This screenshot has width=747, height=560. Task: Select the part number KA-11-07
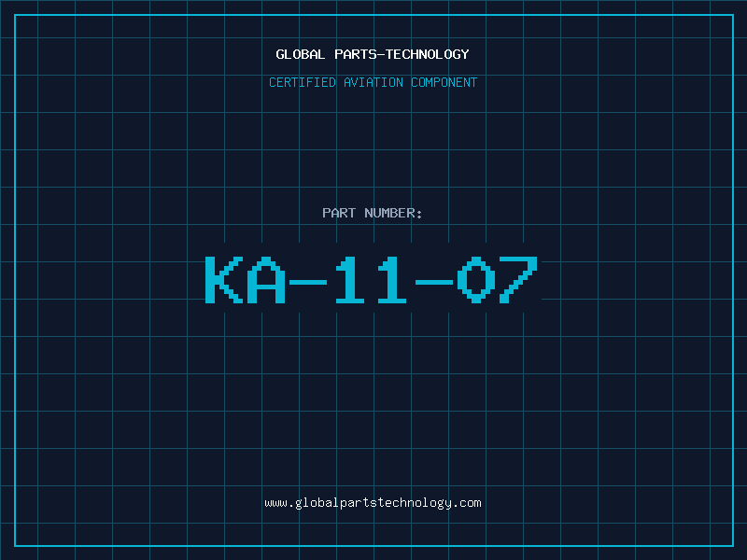tap(372, 280)
